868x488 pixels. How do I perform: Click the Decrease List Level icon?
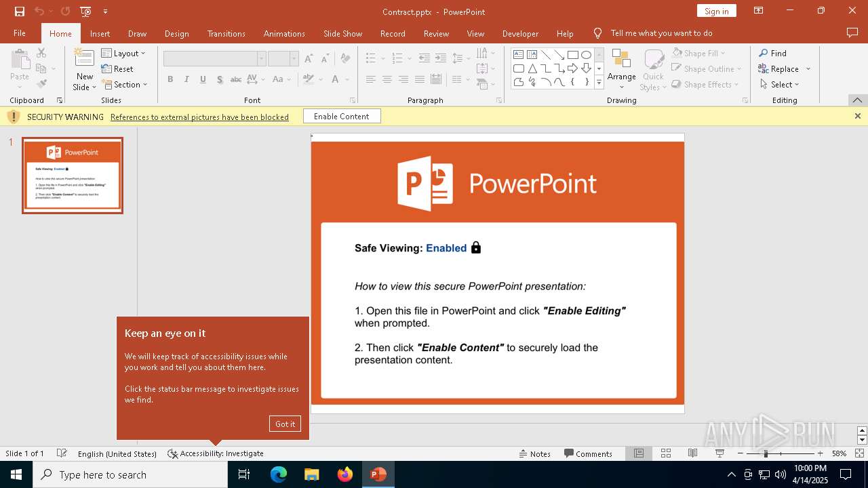tap(425, 58)
